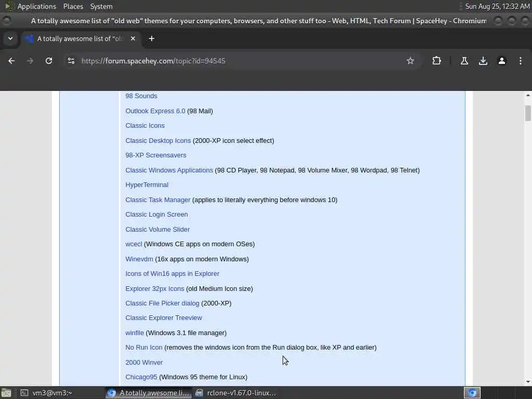532x399 pixels.
Task: Click the address bar URL field
Action: (x=237, y=61)
